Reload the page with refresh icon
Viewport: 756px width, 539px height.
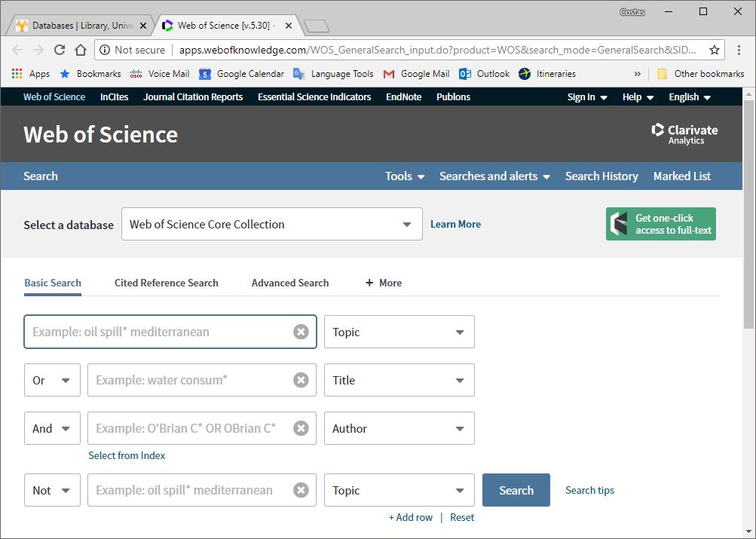pos(60,50)
